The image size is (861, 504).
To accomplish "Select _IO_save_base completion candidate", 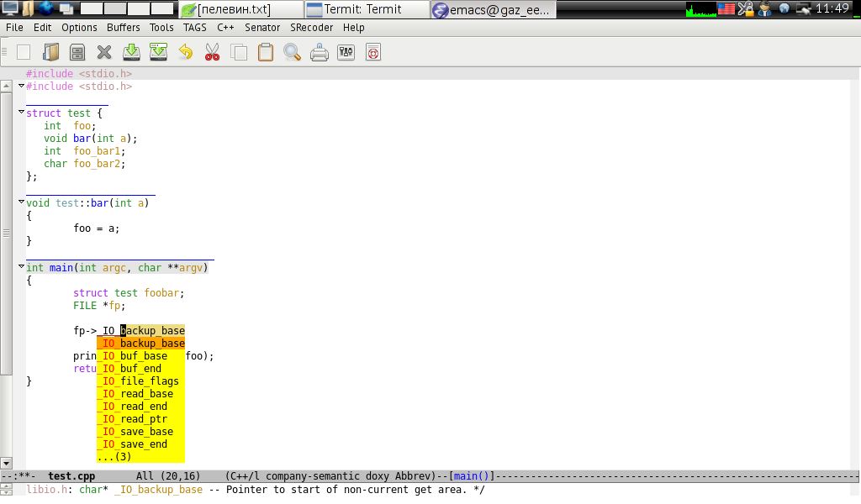I will tap(140, 432).
